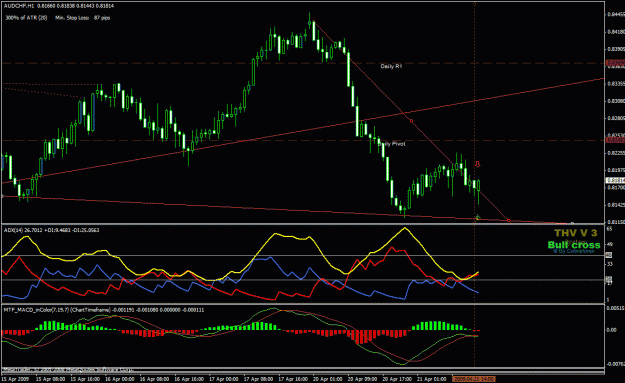This screenshot has width=625, height=383.
Task: Click the MetaTrader copyright notice text
Action: pos(68,370)
